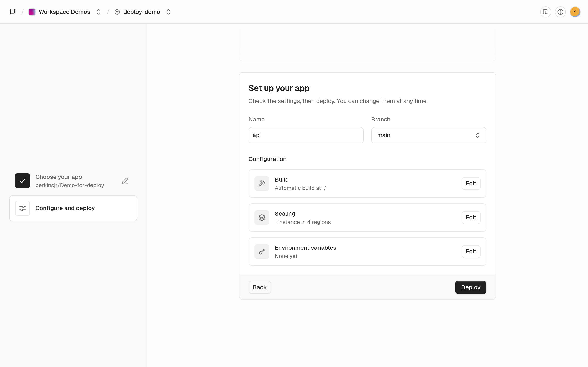Select the Configure and deploy step
The image size is (588, 367).
click(x=73, y=208)
